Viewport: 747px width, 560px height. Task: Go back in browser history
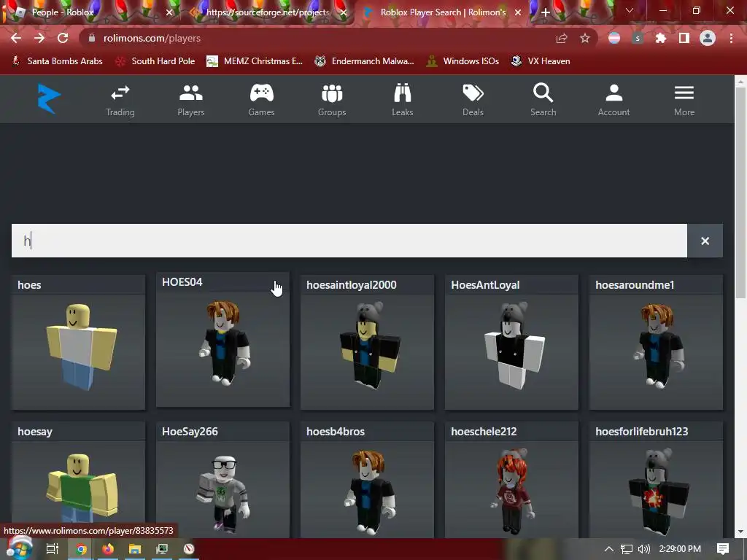(16, 38)
